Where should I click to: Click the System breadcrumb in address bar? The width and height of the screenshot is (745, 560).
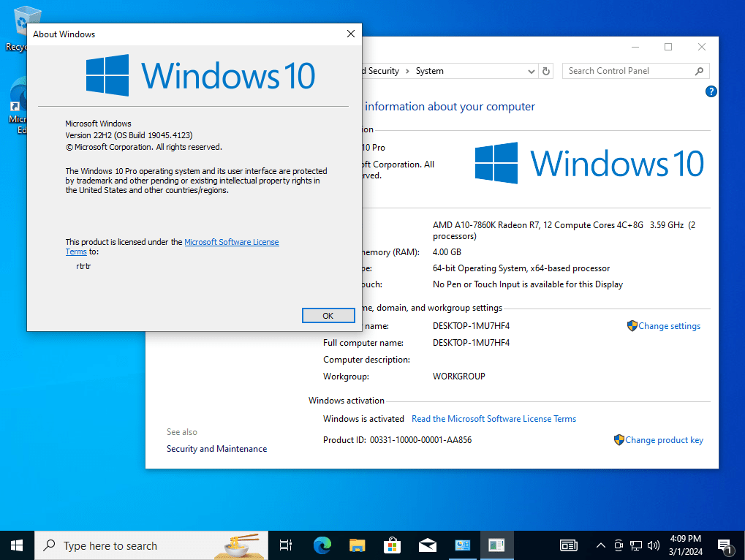tap(429, 71)
